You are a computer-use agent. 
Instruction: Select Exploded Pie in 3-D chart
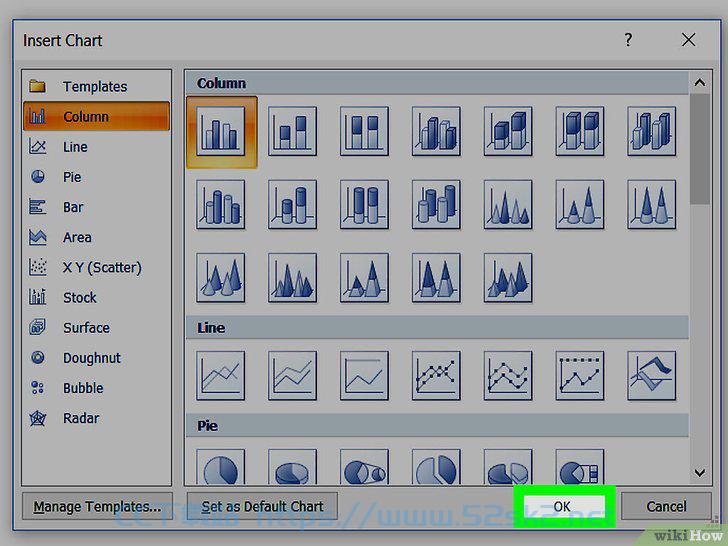(x=508, y=467)
